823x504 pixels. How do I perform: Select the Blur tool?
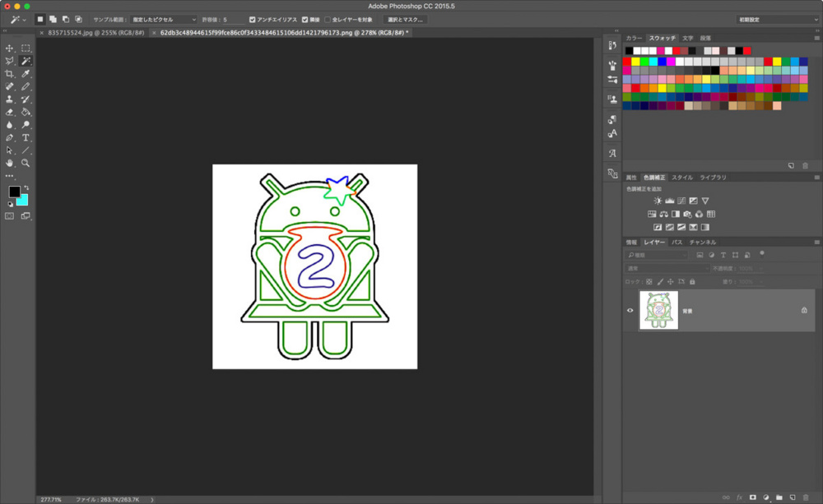point(9,125)
